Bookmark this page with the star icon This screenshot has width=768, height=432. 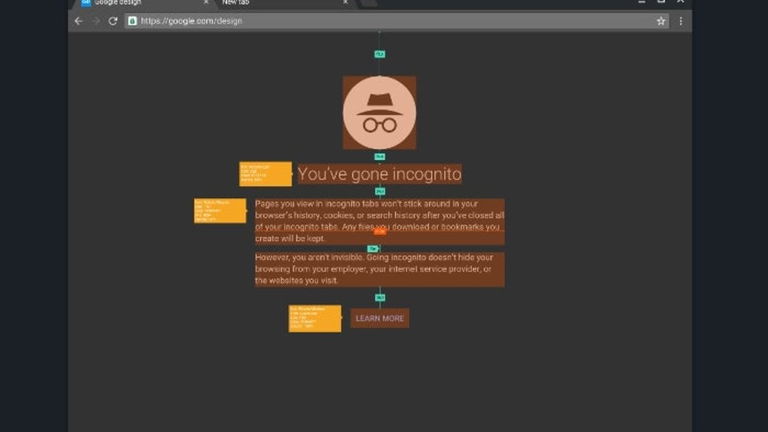(661, 21)
